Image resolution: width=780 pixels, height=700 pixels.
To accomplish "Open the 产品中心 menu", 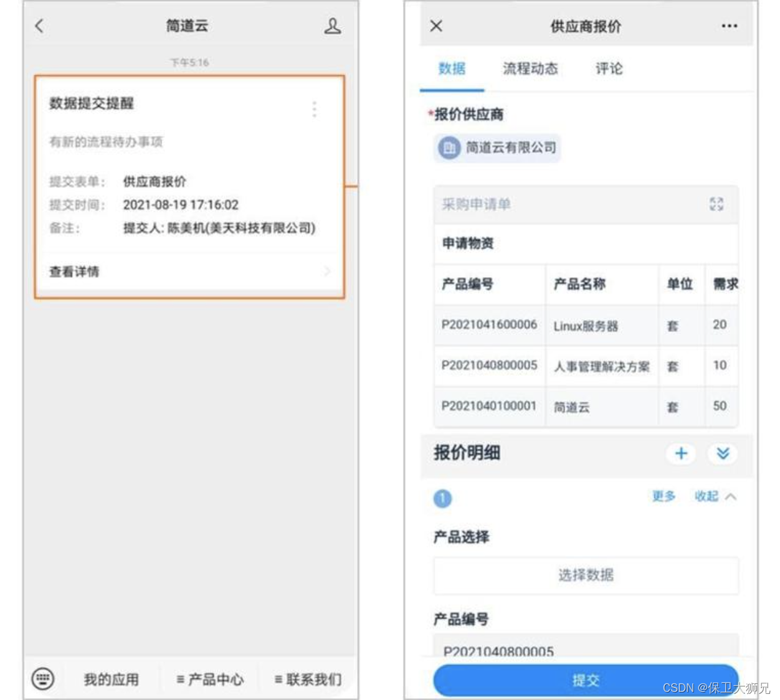I will 210,679.
